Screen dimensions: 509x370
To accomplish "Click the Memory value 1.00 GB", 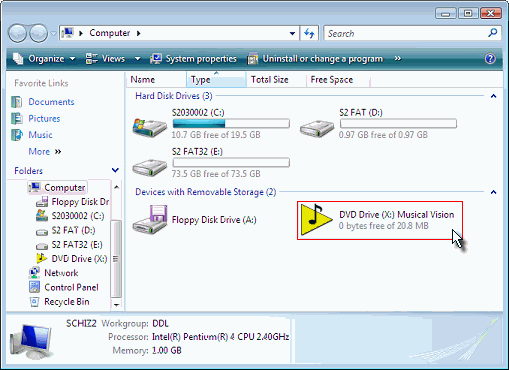I will tap(167, 351).
